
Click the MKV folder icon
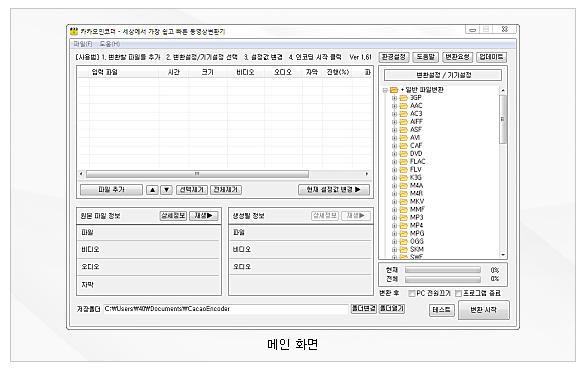point(404,202)
